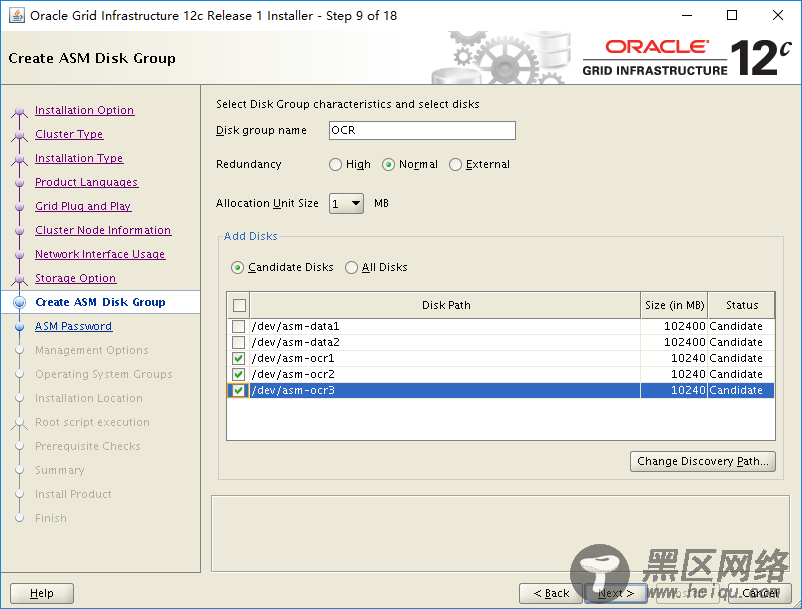
Task: Jump to the Product Languages step
Action: [86, 182]
